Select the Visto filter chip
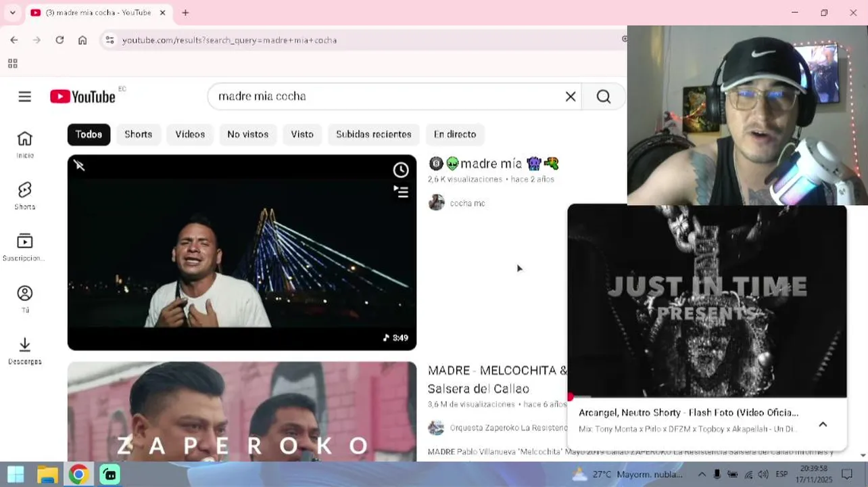The image size is (868, 487). (x=302, y=135)
